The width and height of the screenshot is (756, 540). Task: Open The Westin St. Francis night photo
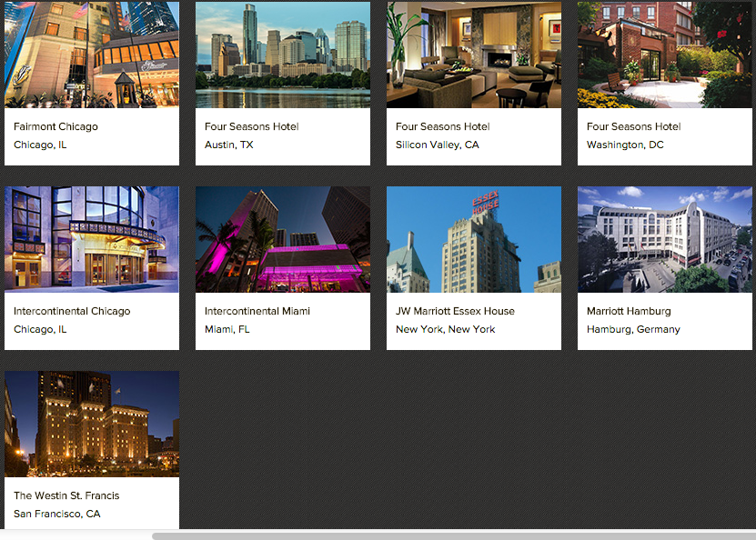pyautogui.click(x=91, y=424)
